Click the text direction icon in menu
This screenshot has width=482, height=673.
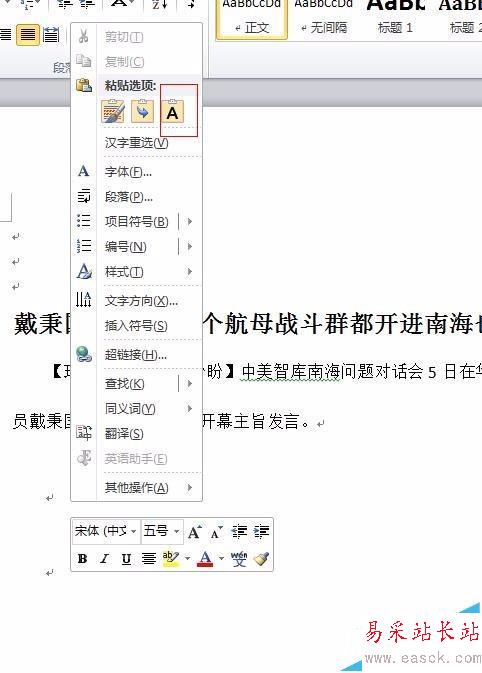coord(84,299)
